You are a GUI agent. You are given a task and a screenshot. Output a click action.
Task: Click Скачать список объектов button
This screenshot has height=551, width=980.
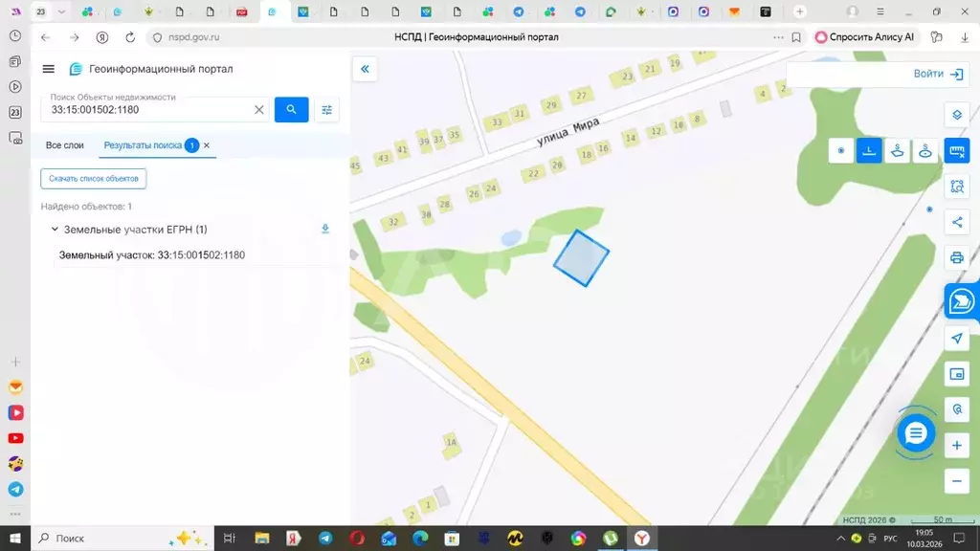(94, 179)
